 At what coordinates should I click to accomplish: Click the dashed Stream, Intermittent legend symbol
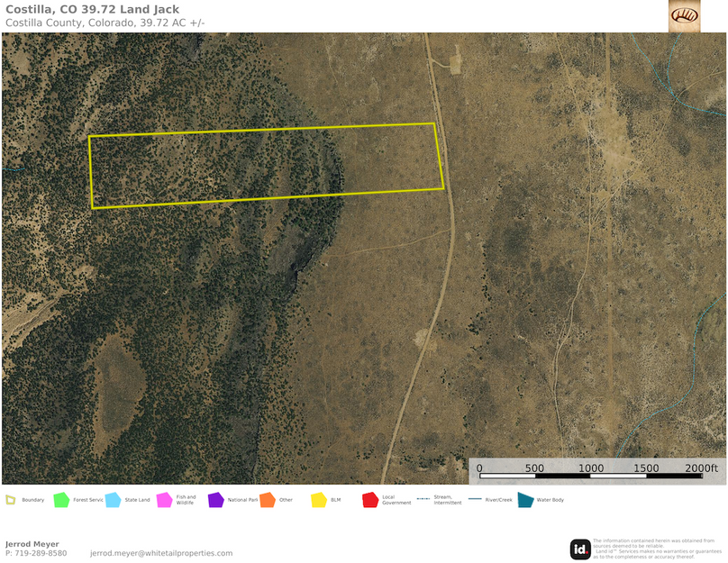click(x=425, y=497)
